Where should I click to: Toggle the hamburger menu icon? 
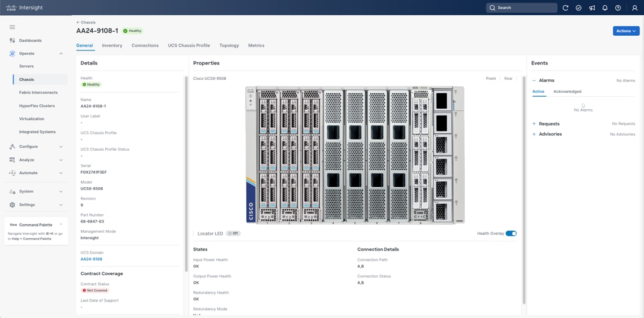pyautogui.click(x=12, y=27)
